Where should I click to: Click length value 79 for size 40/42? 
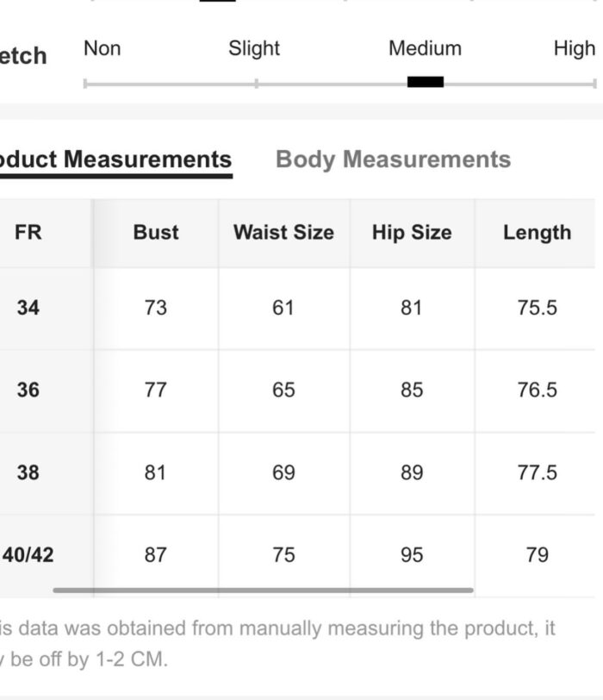(537, 555)
